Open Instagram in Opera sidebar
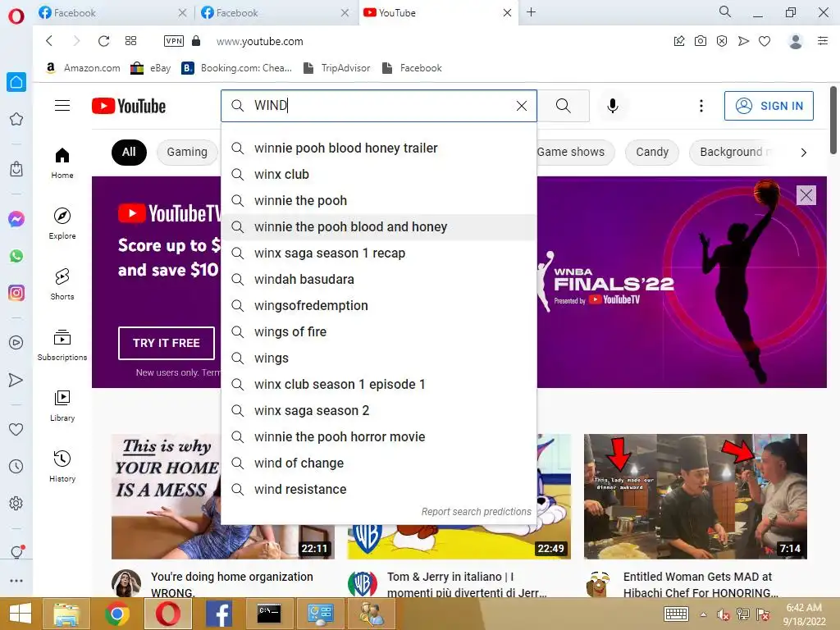The height and width of the screenshot is (630, 840). [x=16, y=293]
